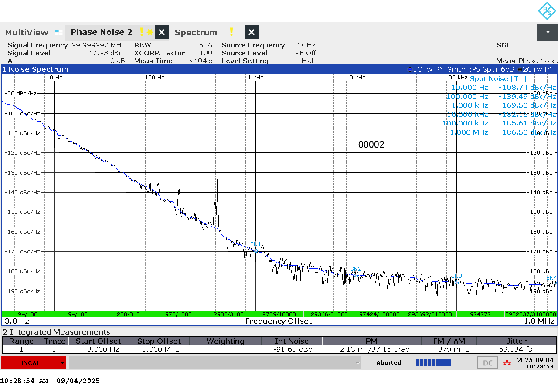Click the Meas Phase Noise label
The width and height of the screenshot is (558, 392).
coord(527,61)
